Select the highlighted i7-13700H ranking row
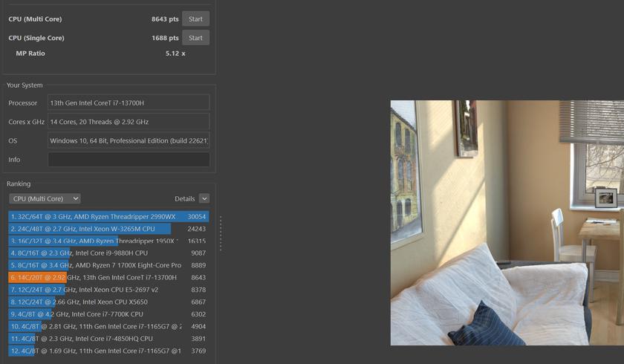The image size is (624, 364). (108, 277)
